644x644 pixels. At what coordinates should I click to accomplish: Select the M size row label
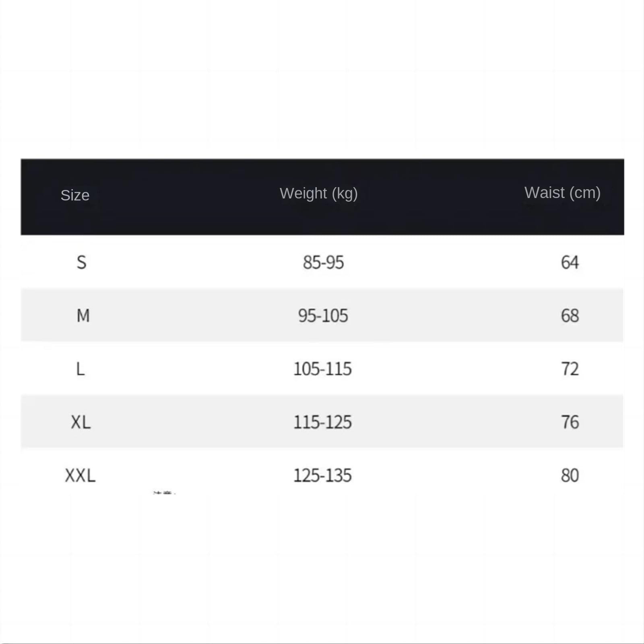83,316
